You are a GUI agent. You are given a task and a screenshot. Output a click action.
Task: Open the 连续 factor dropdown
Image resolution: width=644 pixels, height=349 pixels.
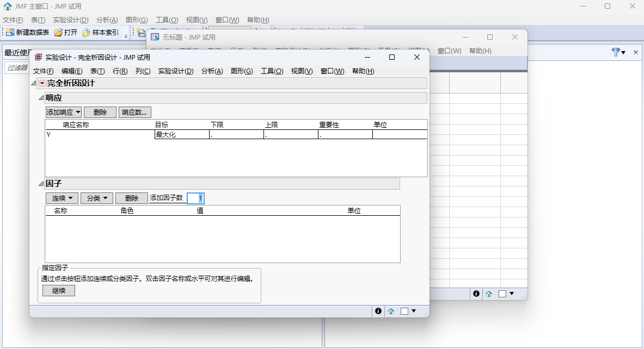point(62,198)
